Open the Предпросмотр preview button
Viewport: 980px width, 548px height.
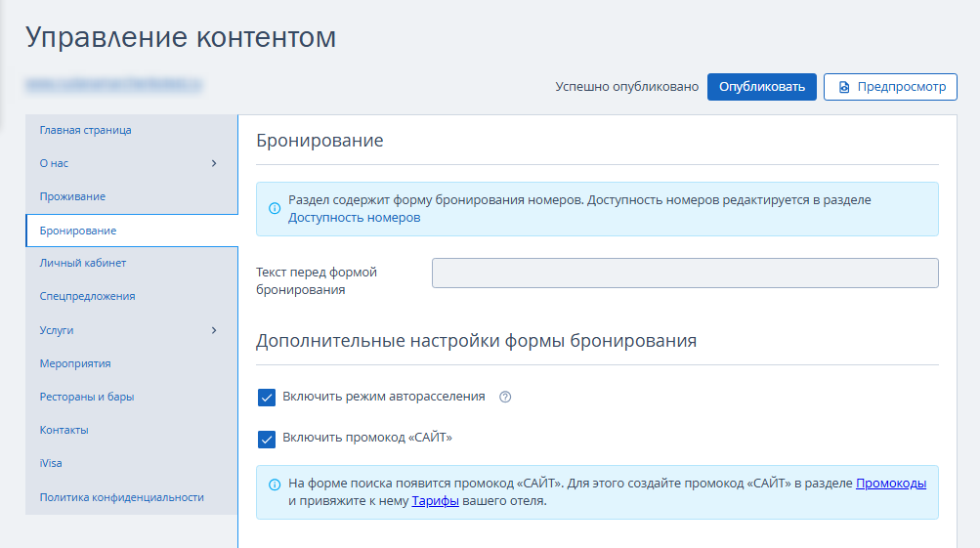click(x=890, y=87)
